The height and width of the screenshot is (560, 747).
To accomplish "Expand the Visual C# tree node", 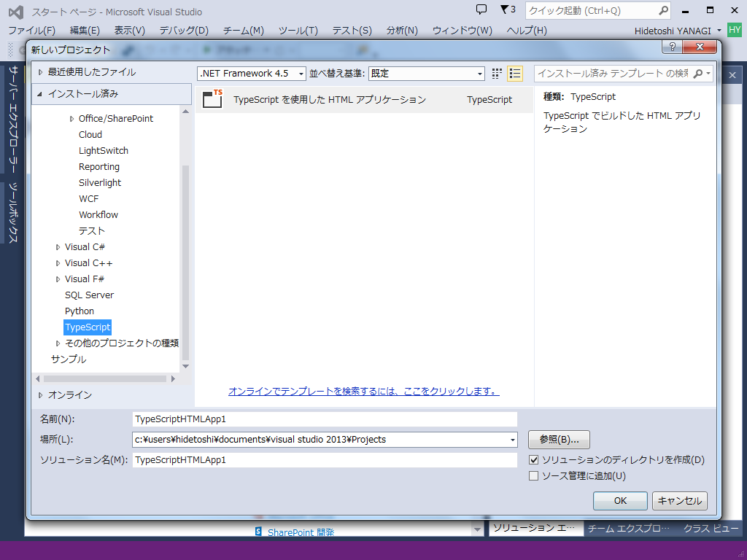I will (58, 246).
